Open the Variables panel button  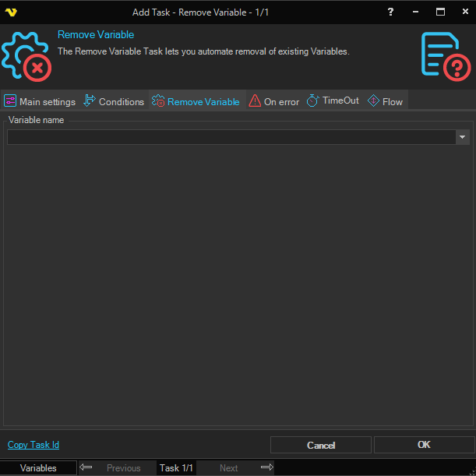tap(38, 468)
